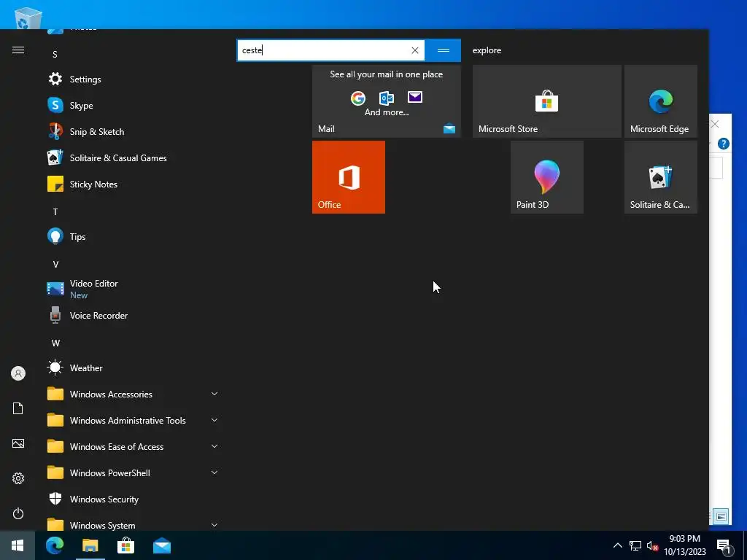This screenshot has height=560, width=747.
Task: Launch Sticky Notes
Action: click(x=133, y=184)
